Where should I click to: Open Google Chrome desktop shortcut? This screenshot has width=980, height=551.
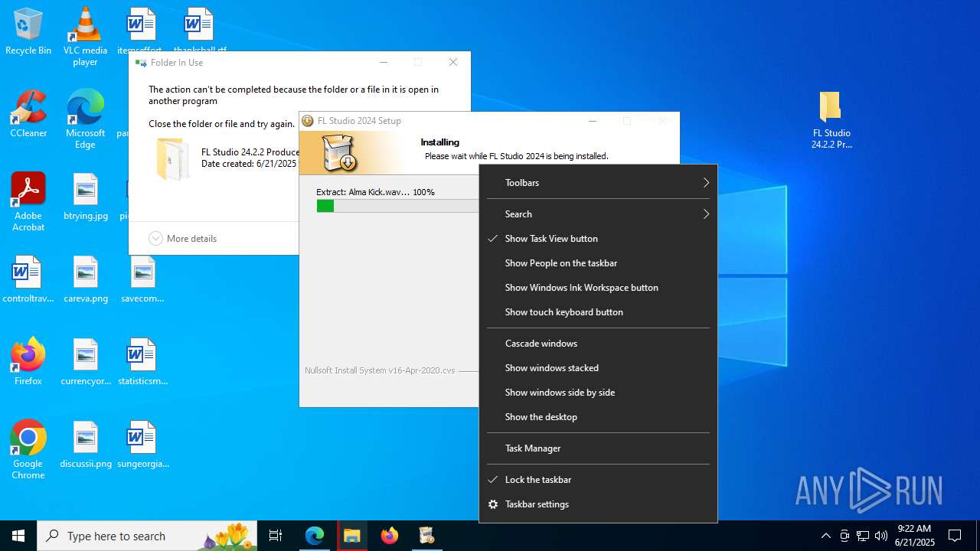28,450
